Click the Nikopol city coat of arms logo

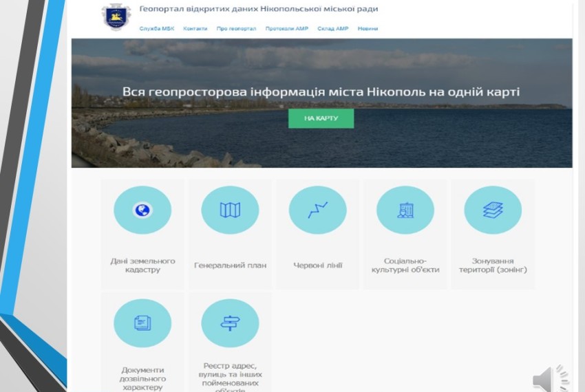116,17
